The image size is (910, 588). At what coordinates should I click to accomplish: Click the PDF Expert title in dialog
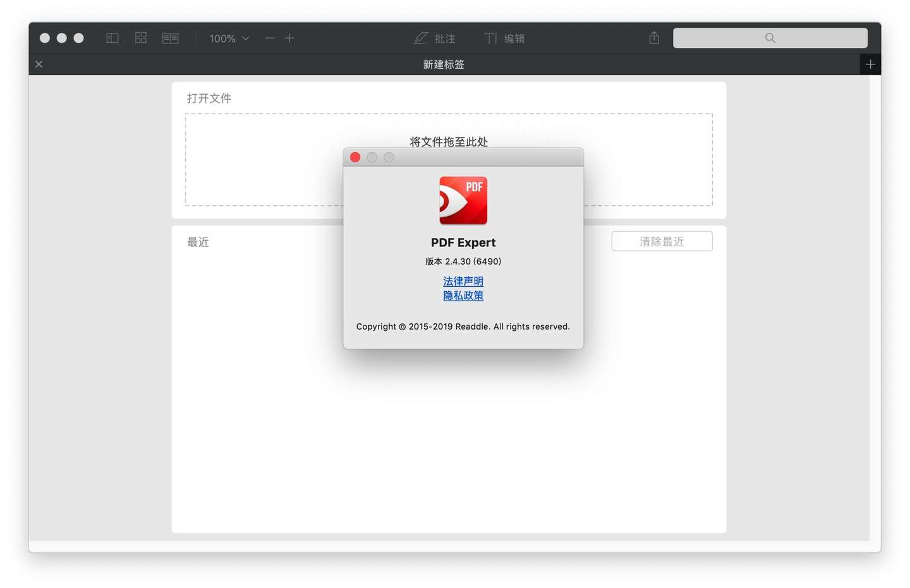click(x=463, y=243)
